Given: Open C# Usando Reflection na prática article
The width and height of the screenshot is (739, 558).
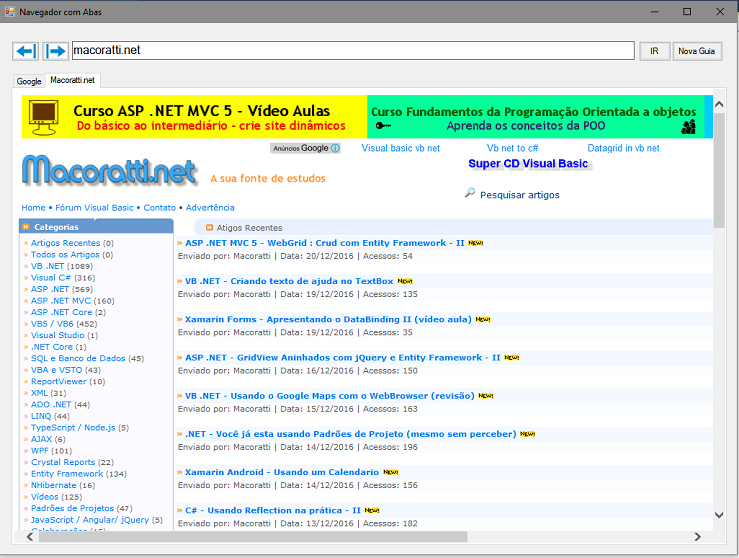Looking at the screenshot, I should click(x=272, y=510).
